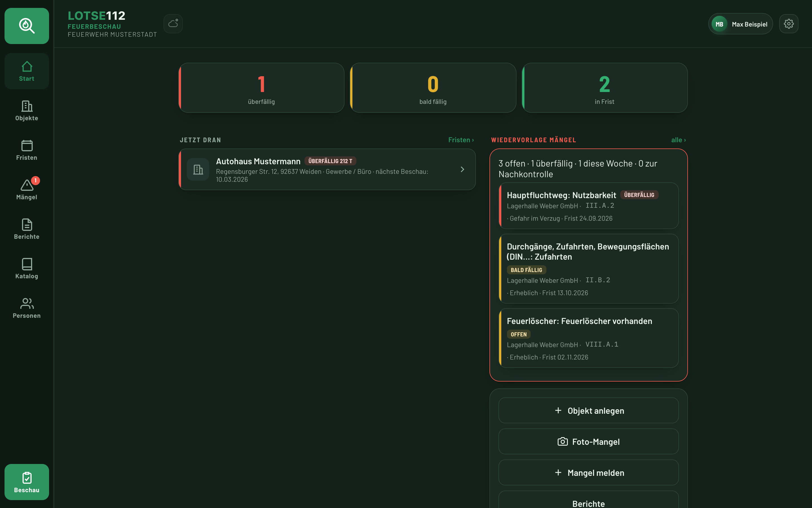The image size is (812, 508).
Task: Click the code VIII.A.1
Action: tap(602, 344)
